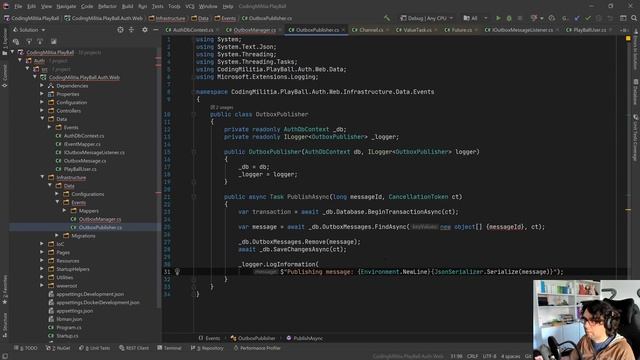Open the Solution view dropdown
The width and height of the screenshot is (640, 360).
(x=29, y=30)
